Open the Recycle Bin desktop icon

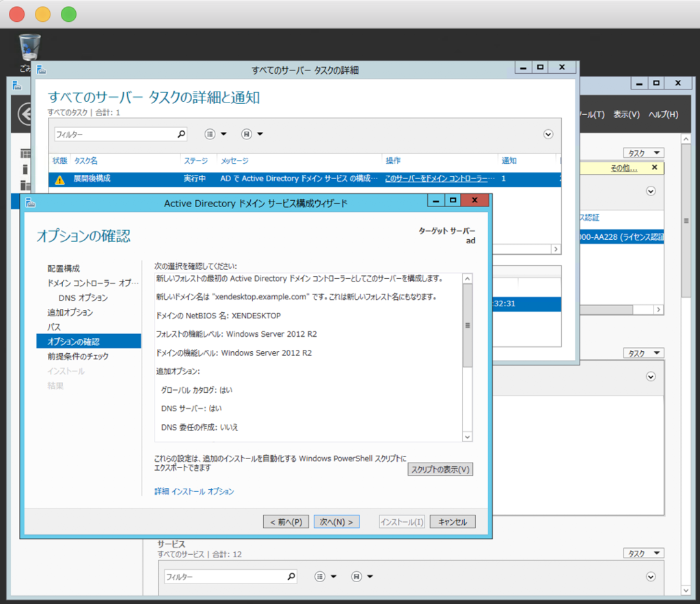coord(29,48)
